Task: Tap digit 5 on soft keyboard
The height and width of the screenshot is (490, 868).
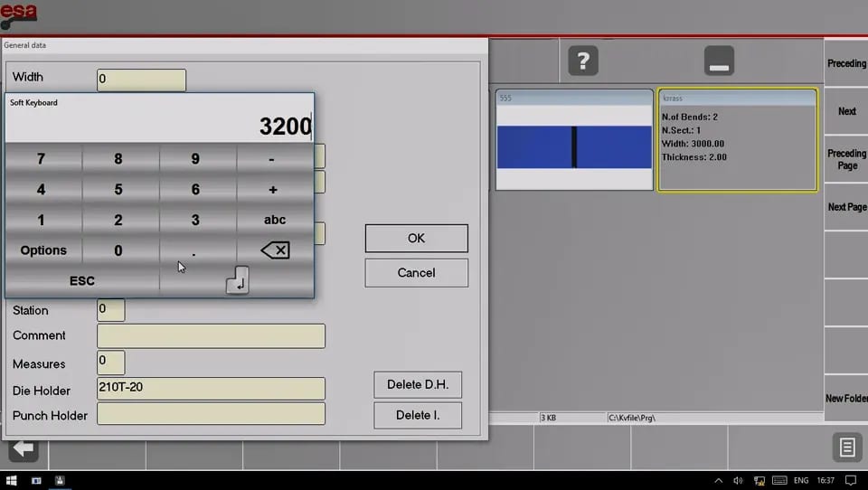Action: [x=118, y=189]
